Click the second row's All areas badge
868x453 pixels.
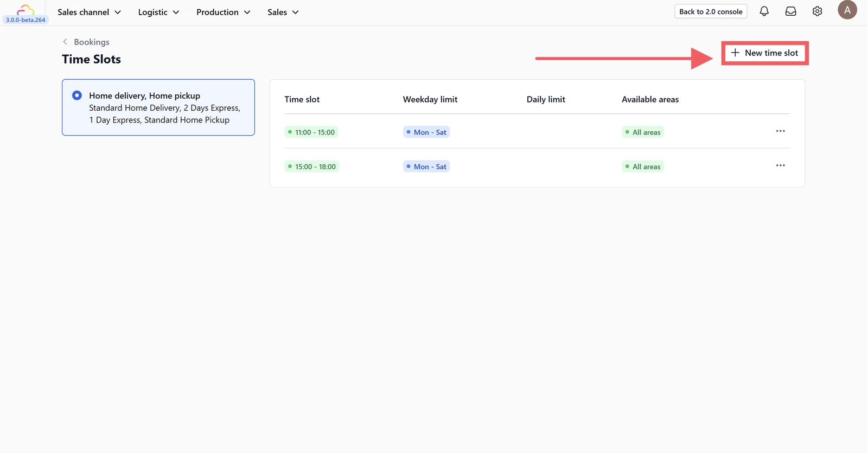643,167
